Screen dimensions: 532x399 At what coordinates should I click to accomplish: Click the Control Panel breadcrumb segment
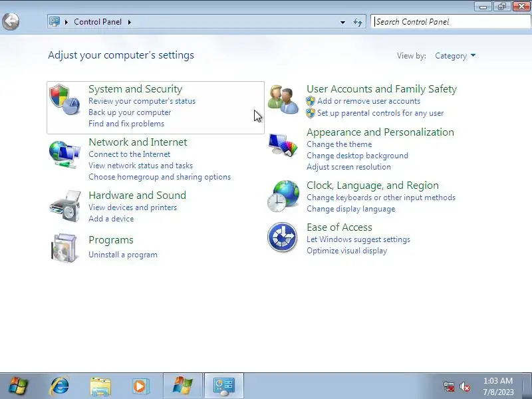98,22
